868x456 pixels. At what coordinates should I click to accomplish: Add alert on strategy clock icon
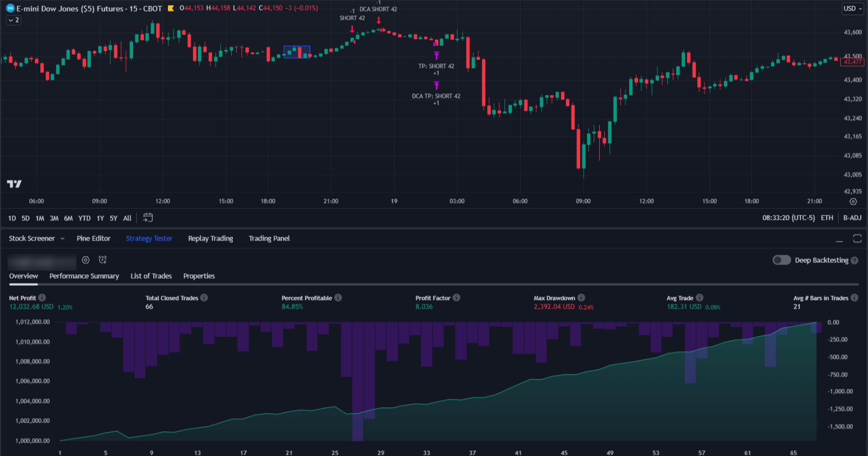click(103, 260)
